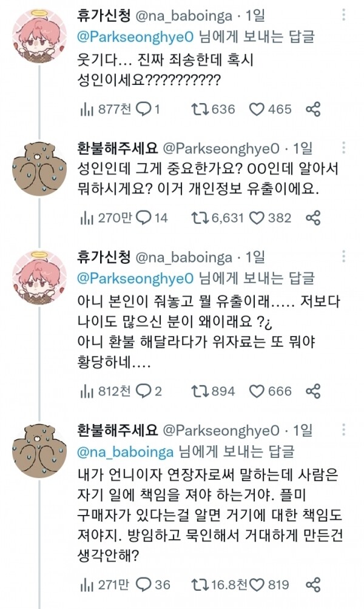Open replies on last tweet with 36 comments
Screen dimensions: 364x609
click(143, 585)
